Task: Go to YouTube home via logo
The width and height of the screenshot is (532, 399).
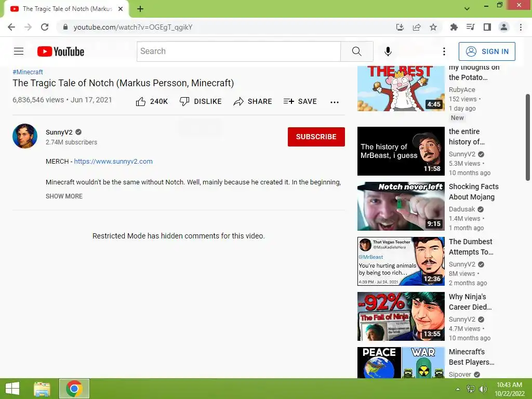Action: tap(61, 51)
